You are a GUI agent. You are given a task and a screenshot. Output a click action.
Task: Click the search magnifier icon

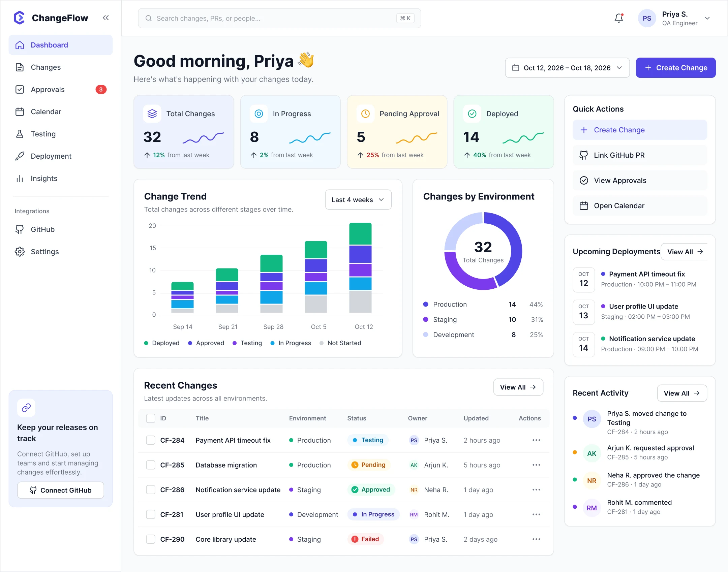149,18
